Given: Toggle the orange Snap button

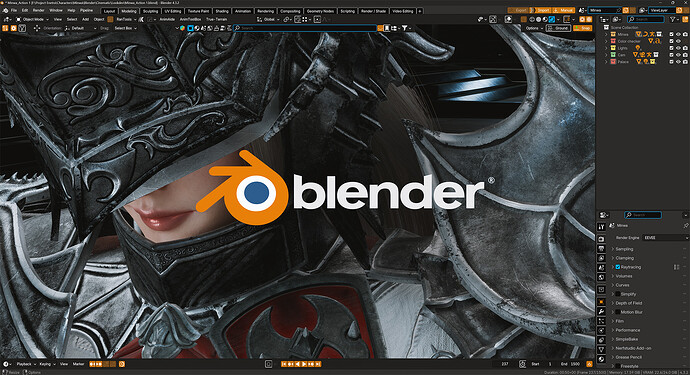Looking at the screenshot, I should click(x=582, y=28).
